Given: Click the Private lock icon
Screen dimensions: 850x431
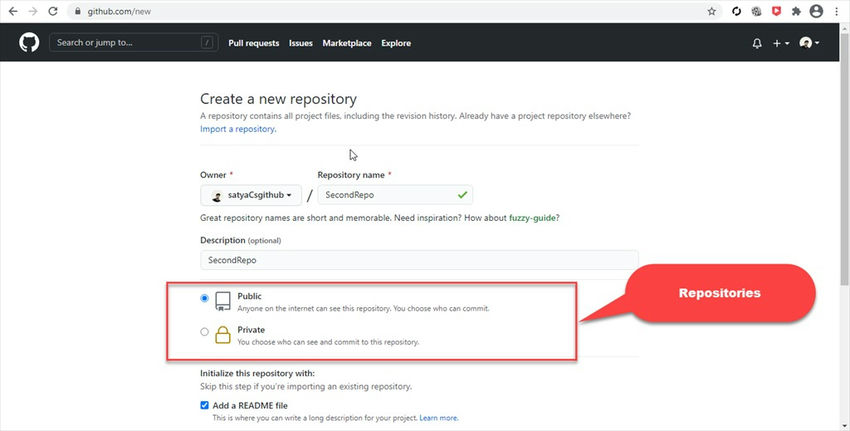Looking at the screenshot, I should coord(223,334).
